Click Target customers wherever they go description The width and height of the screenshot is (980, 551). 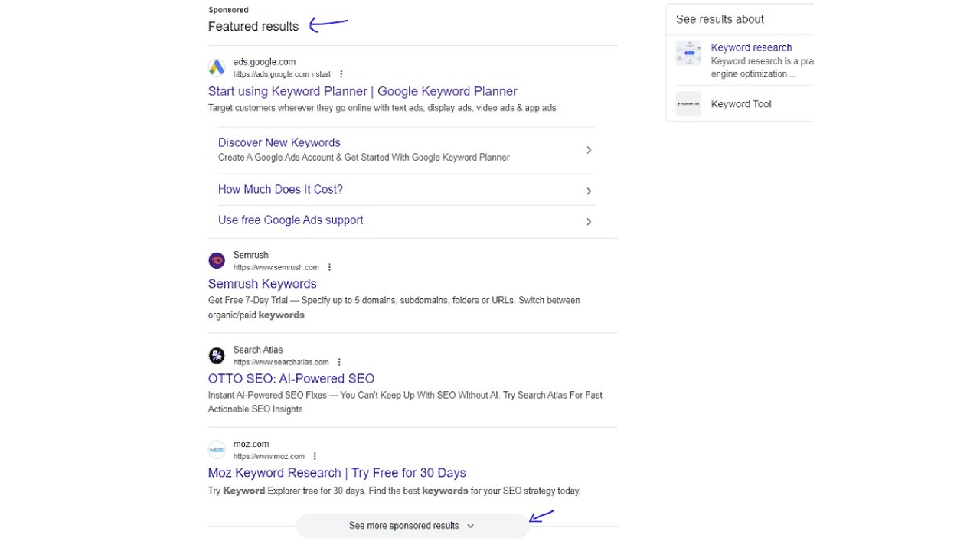[382, 108]
